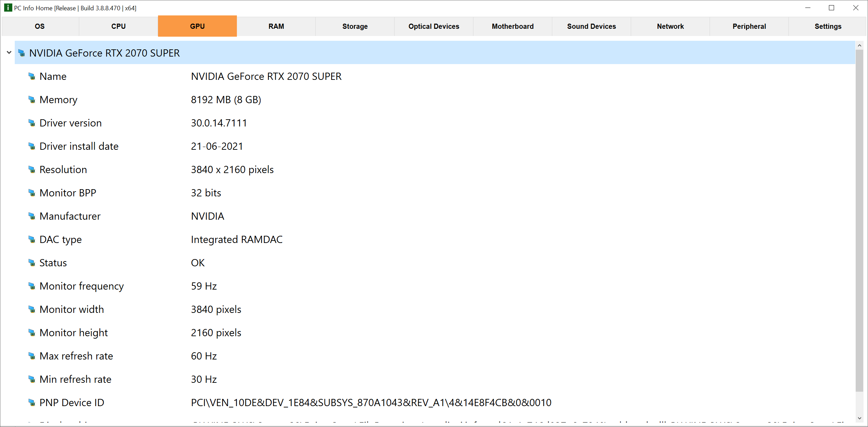Switch to the Motherboard tab
The width and height of the screenshot is (868, 427).
[513, 26]
